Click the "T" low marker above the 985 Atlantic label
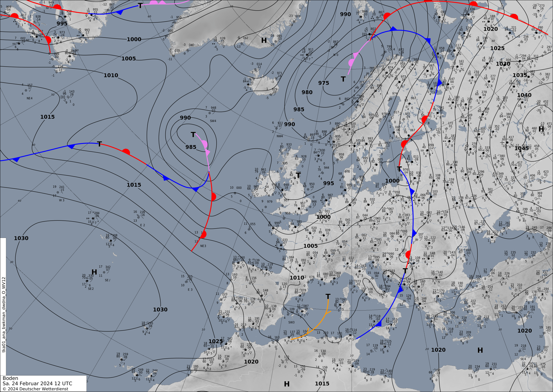Viewport: 553px width, 392px height. click(x=193, y=135)
